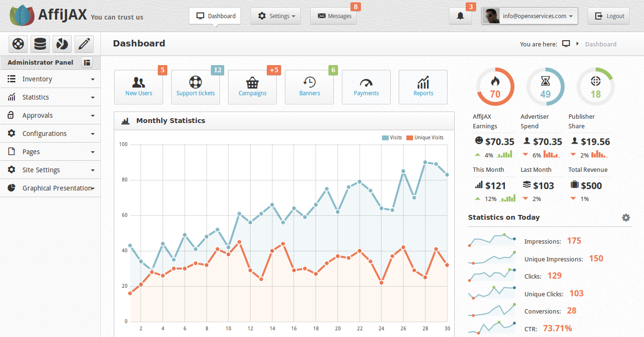Click the Clicks sparkline chart
This screenshot has width=644, height=337.
492,275
